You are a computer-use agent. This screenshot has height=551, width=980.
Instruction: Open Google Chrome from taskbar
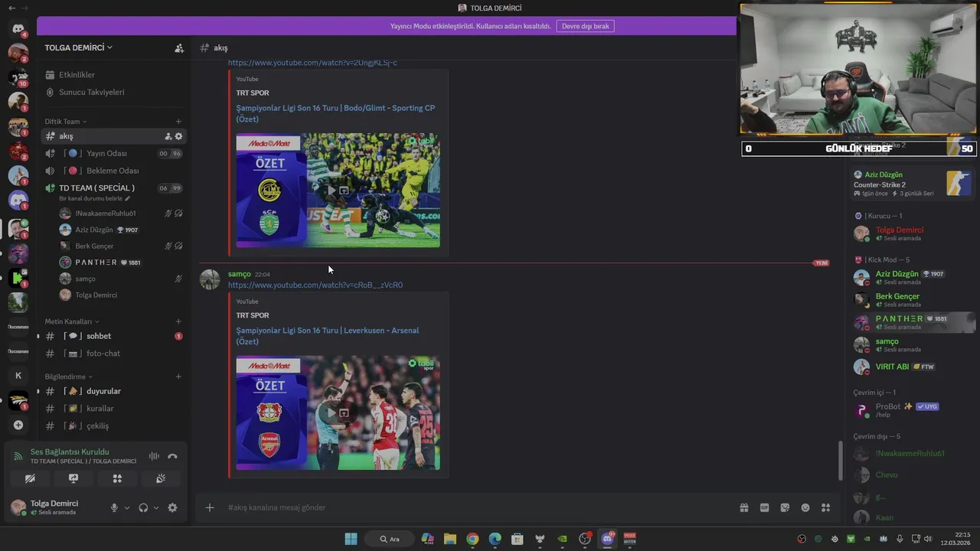tap(472, 539)
